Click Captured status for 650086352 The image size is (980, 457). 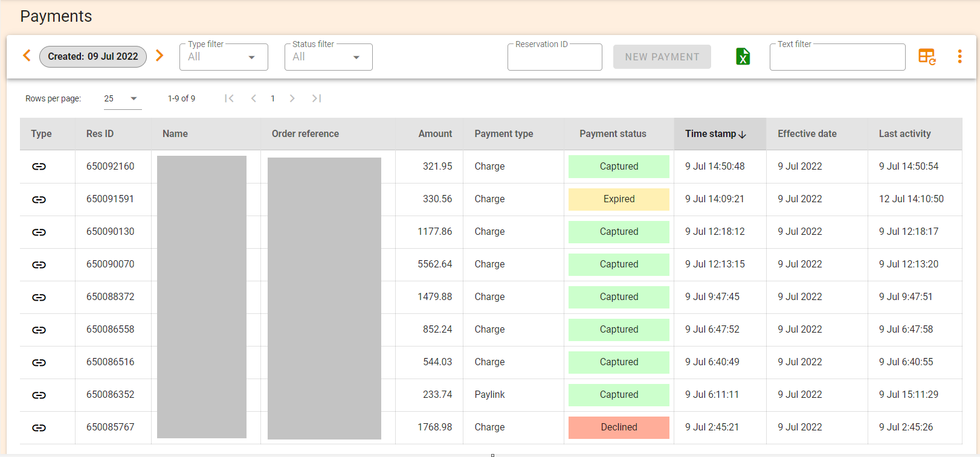tap(619, 395)
